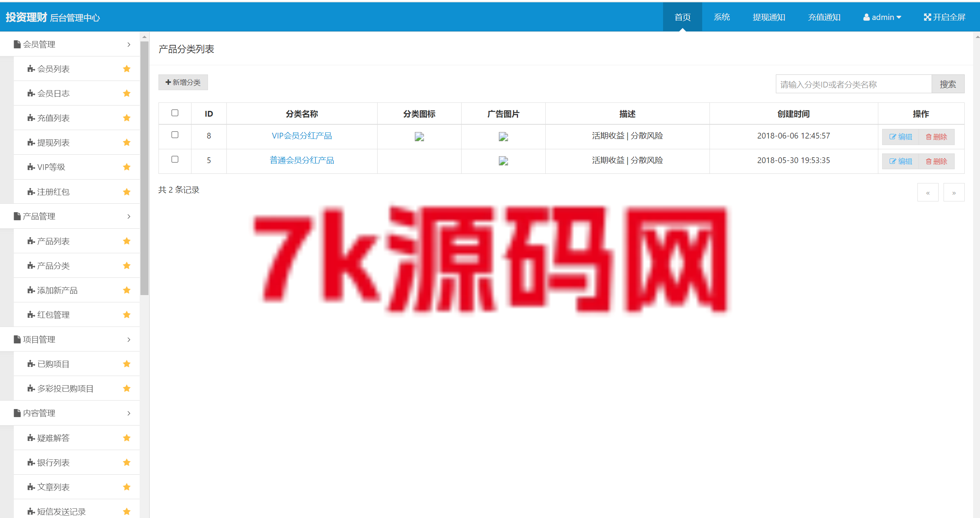Open 充值通知 in the top bar
This screenshot has height=518, width=980.
point(824,17)
